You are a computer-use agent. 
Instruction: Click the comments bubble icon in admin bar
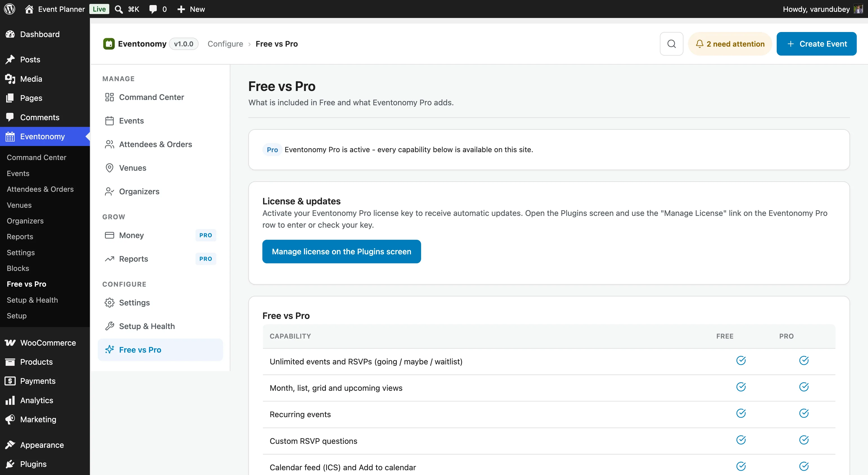click(153, 9)
